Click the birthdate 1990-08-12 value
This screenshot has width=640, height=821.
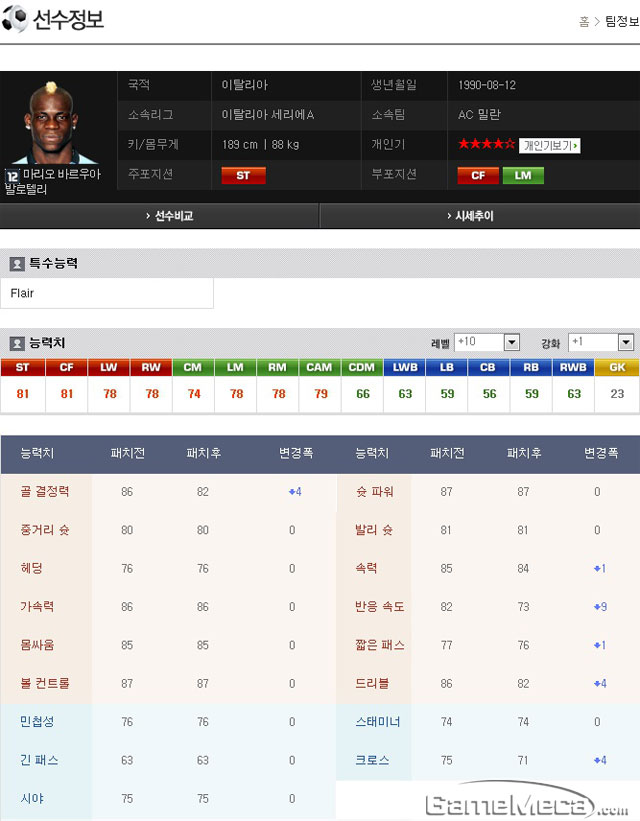pyautogui.click(x=487, y=85)
